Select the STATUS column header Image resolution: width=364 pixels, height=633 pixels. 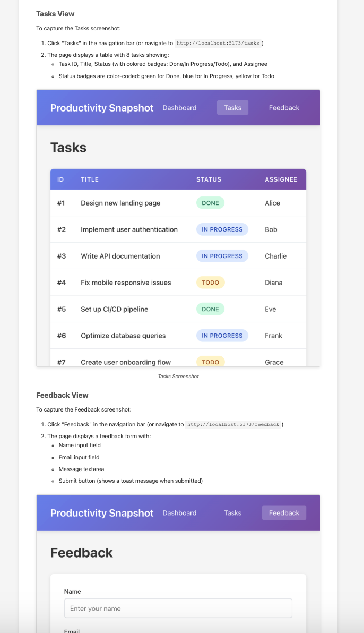[209, 179]
